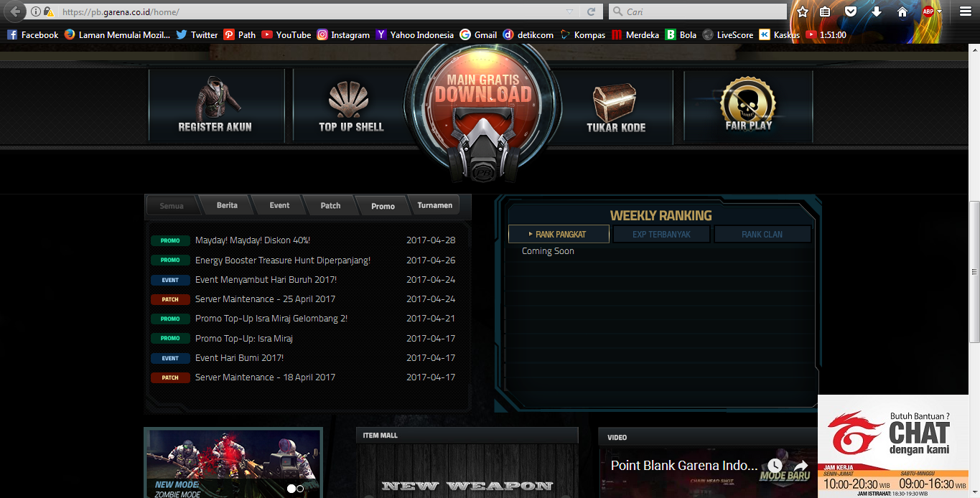
Task: Switch to second banner slide dot
Action: click(x=300, y=488)
